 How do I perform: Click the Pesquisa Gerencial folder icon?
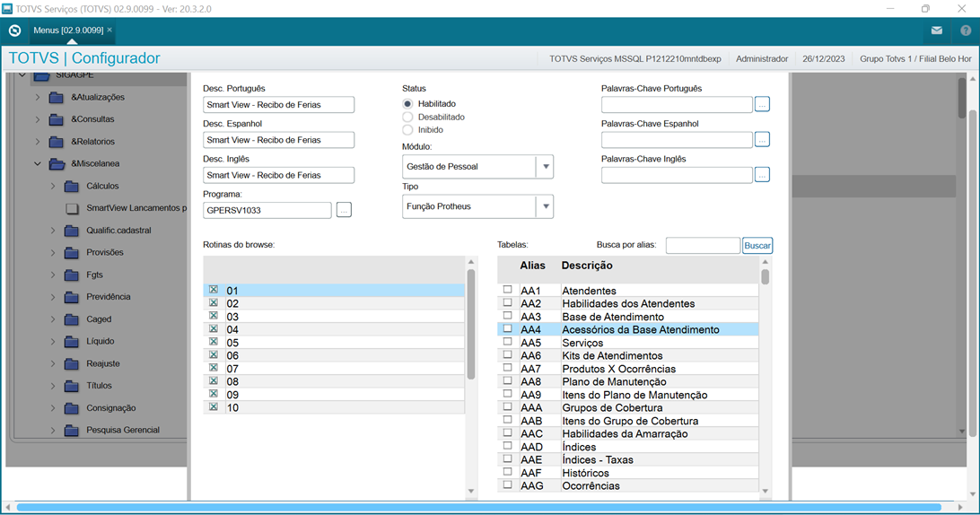[x=72, y=430]
